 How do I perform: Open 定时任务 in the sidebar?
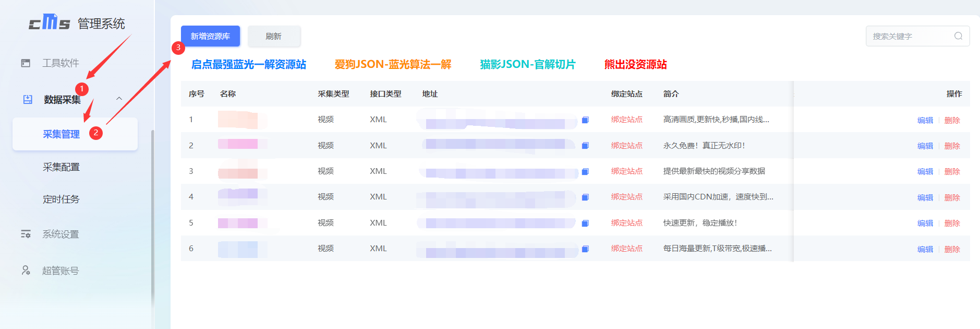click(61, 199)
